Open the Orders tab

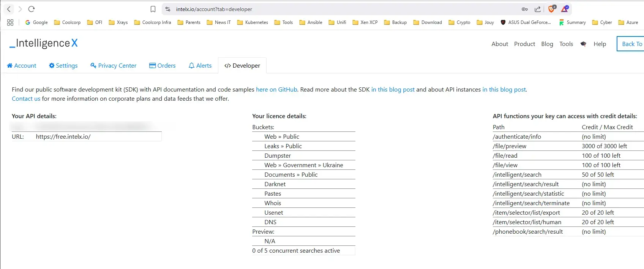click(x=162, y=65)
